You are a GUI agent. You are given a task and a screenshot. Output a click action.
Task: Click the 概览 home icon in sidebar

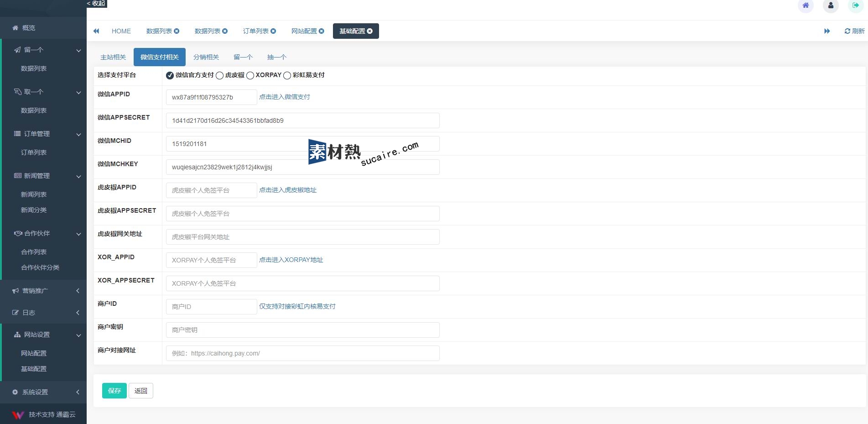point(15,28)
